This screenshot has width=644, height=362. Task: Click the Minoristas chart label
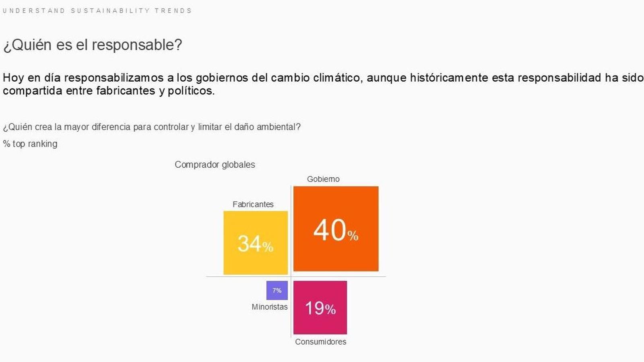pyautogui.click(x=269, y=307)
